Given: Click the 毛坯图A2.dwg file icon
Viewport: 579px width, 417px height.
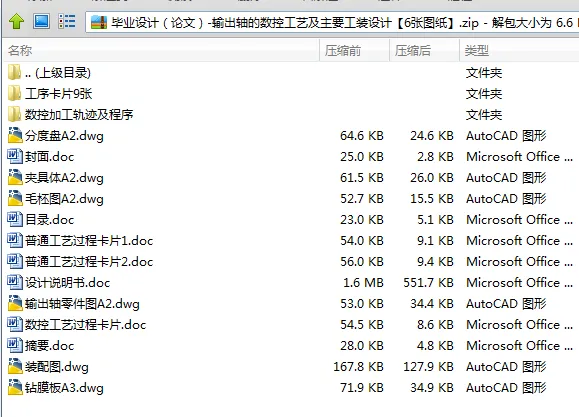Looking at the screenshot, I should pos(15,198).
